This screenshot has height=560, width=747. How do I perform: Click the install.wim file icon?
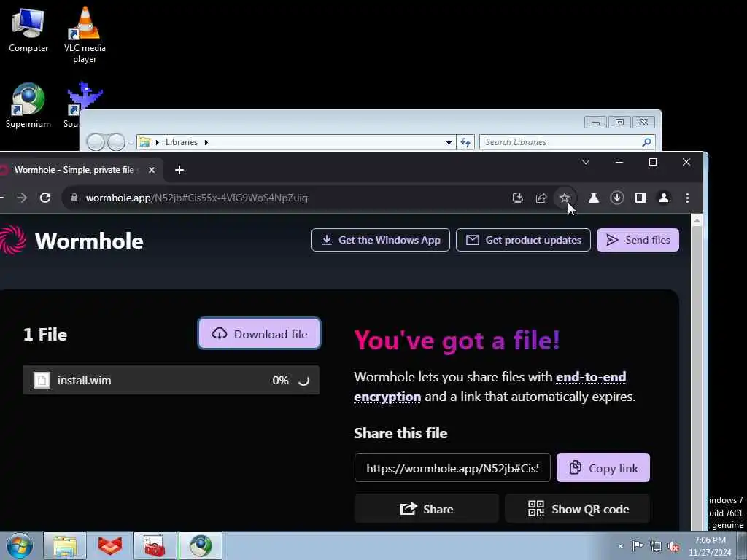pos(42,380)
